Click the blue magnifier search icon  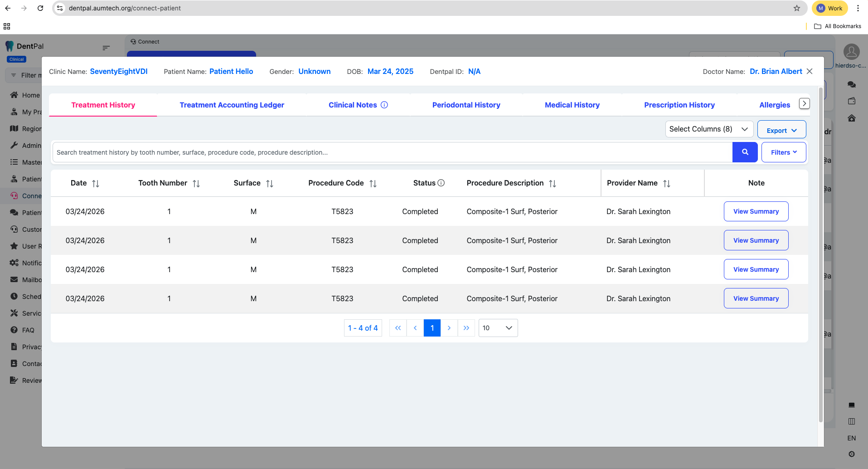click(x=745, y=152)
